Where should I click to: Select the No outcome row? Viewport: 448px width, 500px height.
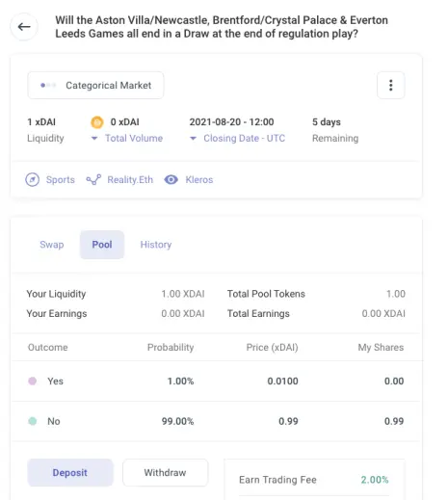217,421
